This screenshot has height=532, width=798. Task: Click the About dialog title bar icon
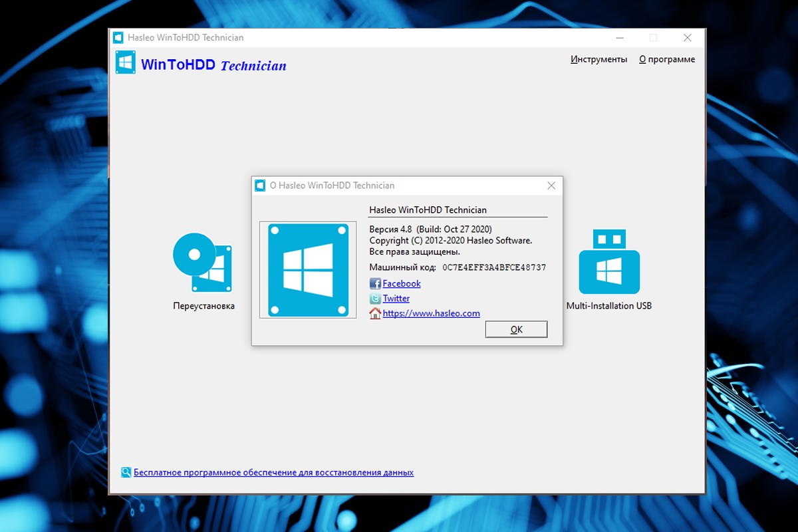click(261, 186)
